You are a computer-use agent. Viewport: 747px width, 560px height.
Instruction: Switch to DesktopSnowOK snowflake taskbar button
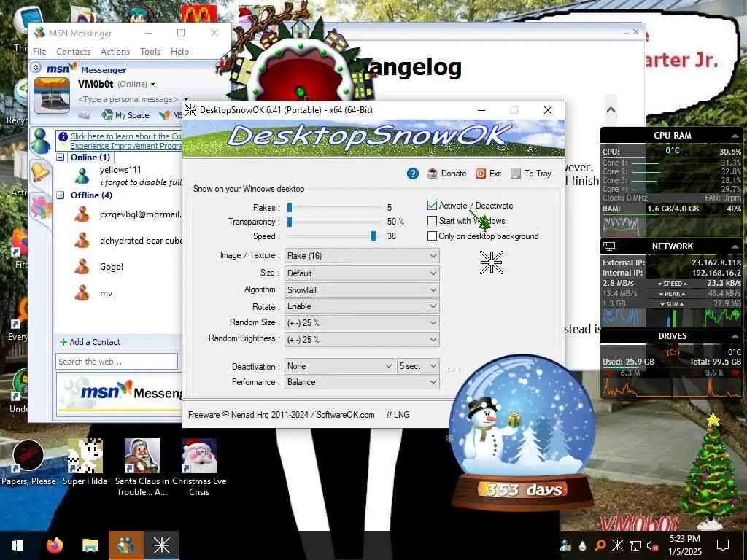(x=161, y=545)
